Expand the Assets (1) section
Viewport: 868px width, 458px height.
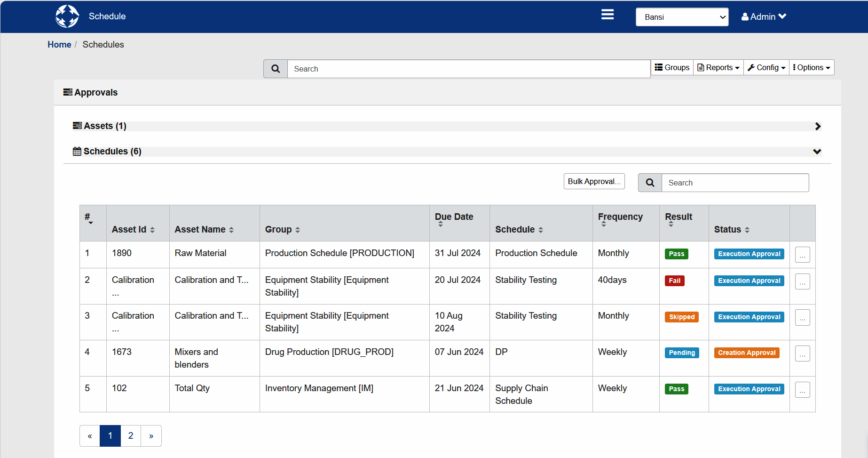click(x=818, y=126)
